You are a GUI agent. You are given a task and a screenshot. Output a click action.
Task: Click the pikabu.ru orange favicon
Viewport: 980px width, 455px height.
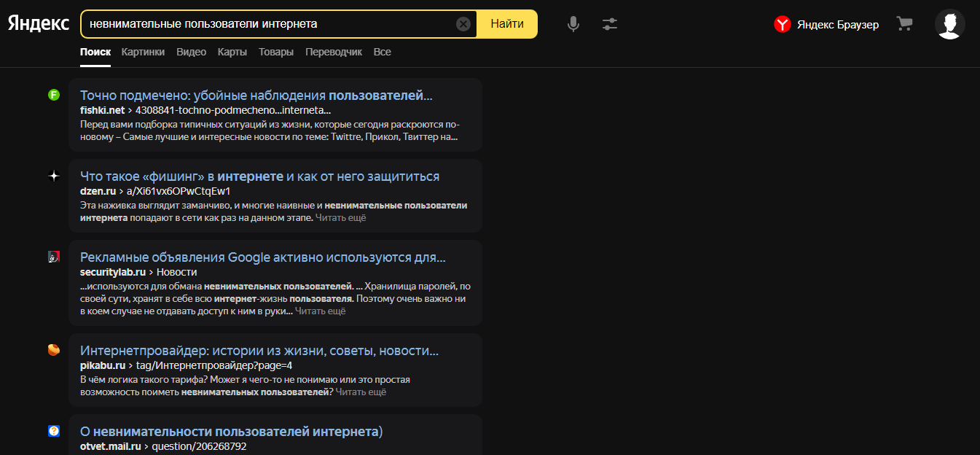click(54, 350)
